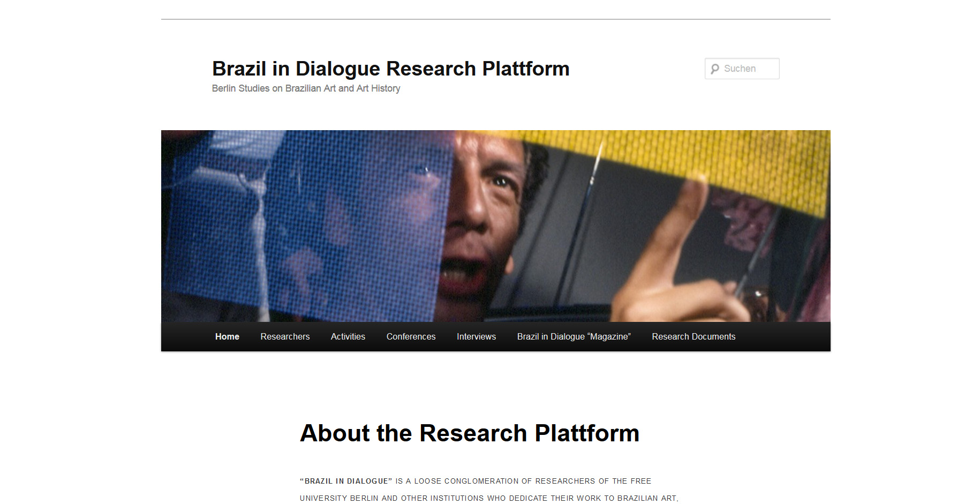980x504 pixels.
Task: Go to the Home menu item
Action: coord(227,336)
